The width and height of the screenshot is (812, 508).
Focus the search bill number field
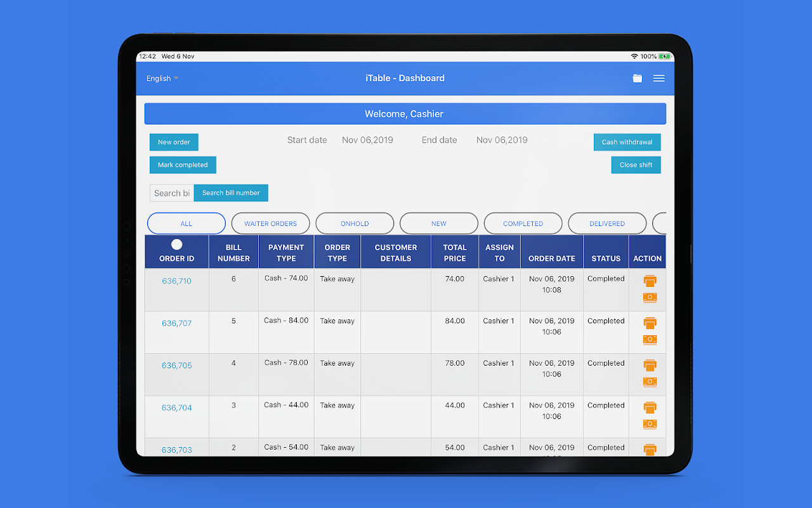172,193
